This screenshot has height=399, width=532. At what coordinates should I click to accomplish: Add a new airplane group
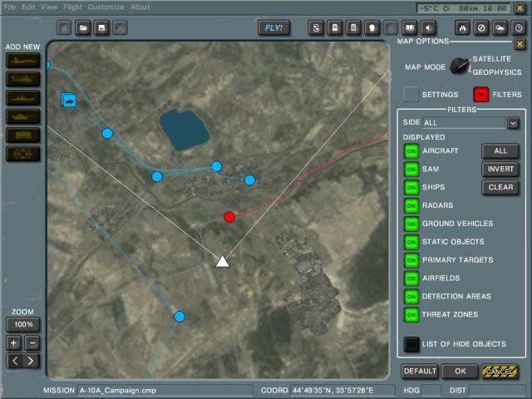coord(22,60)
